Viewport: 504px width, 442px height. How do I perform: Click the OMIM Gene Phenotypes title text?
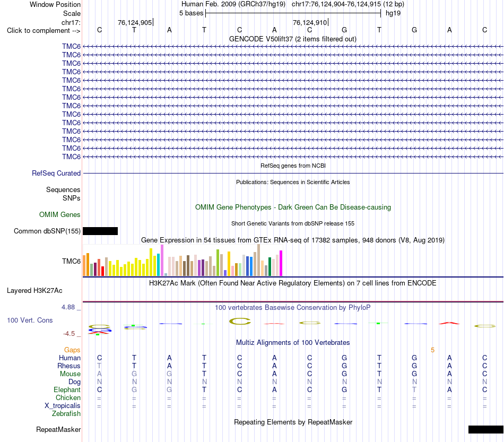pos(293,207)
